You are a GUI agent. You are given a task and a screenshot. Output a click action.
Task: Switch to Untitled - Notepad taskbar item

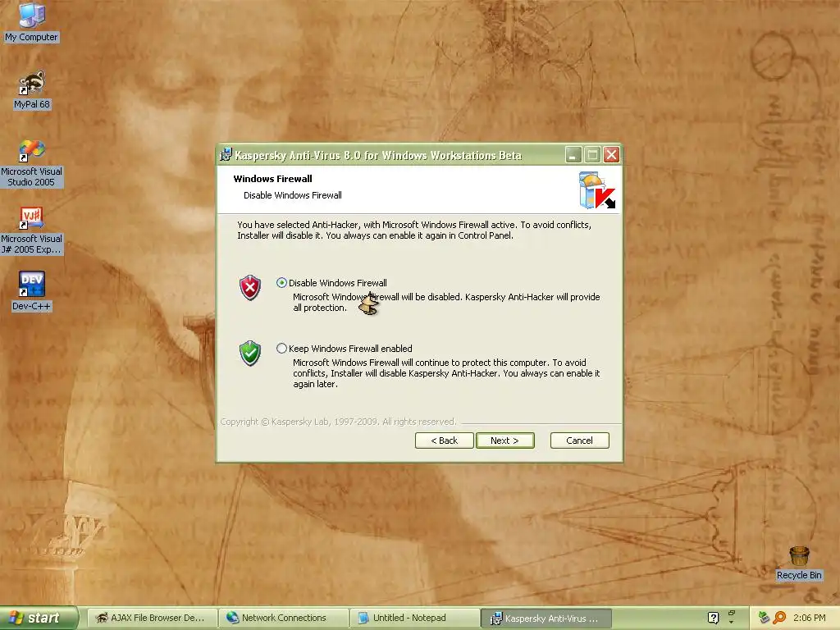click(x=414, y=618)
